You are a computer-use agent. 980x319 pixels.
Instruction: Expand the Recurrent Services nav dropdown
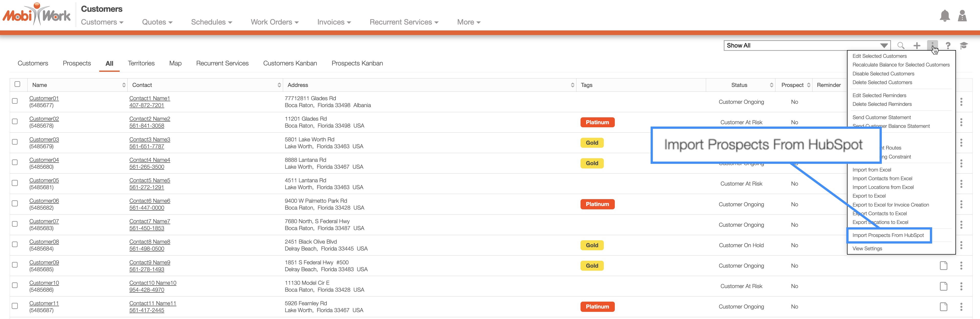click(404, 22)
